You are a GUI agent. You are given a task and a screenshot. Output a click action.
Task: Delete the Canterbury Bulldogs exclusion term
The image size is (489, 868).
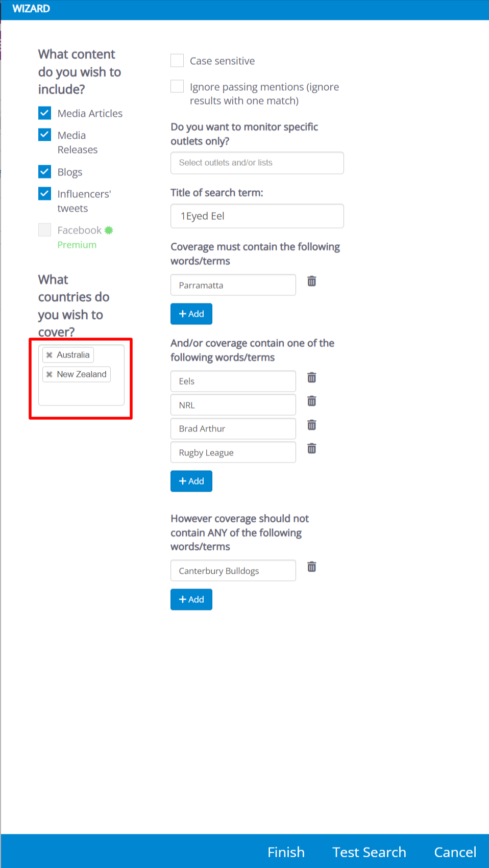pos(312,567)
